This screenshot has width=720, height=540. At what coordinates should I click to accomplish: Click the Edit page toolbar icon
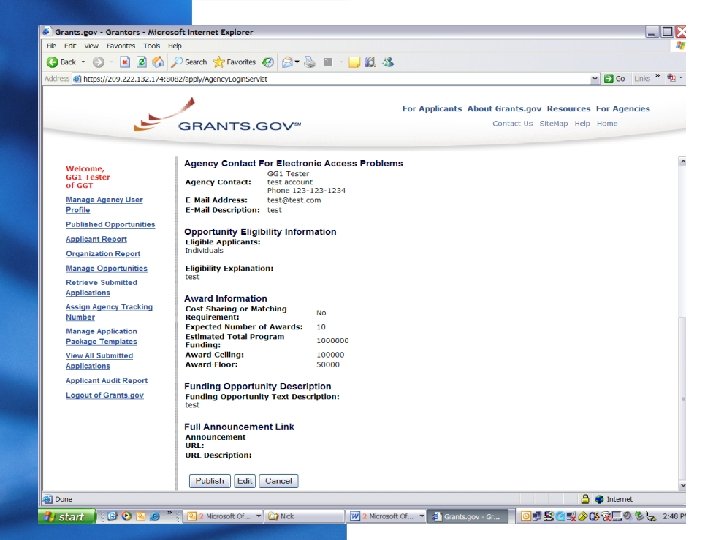[328, 62]
